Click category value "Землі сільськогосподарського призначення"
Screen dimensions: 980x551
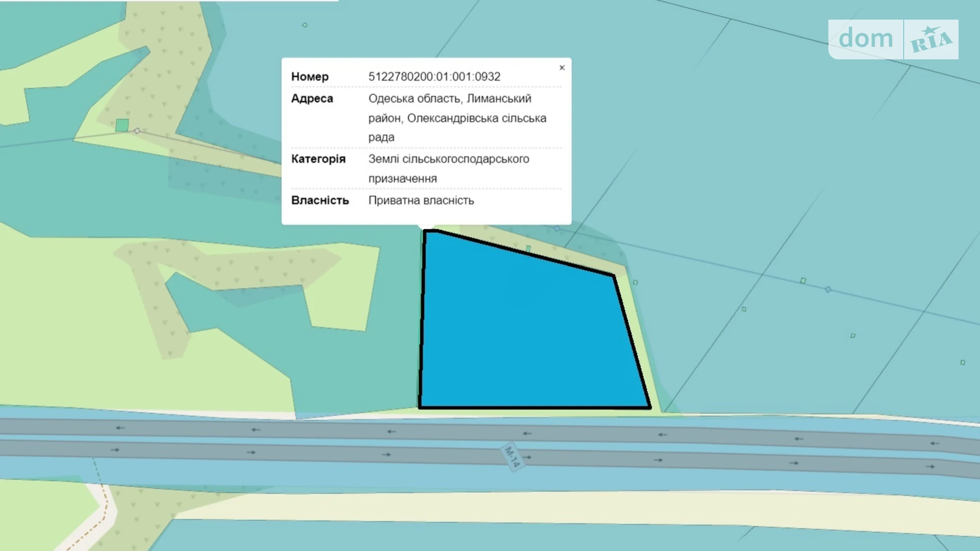pyautogui.click(x=448, y=159)
